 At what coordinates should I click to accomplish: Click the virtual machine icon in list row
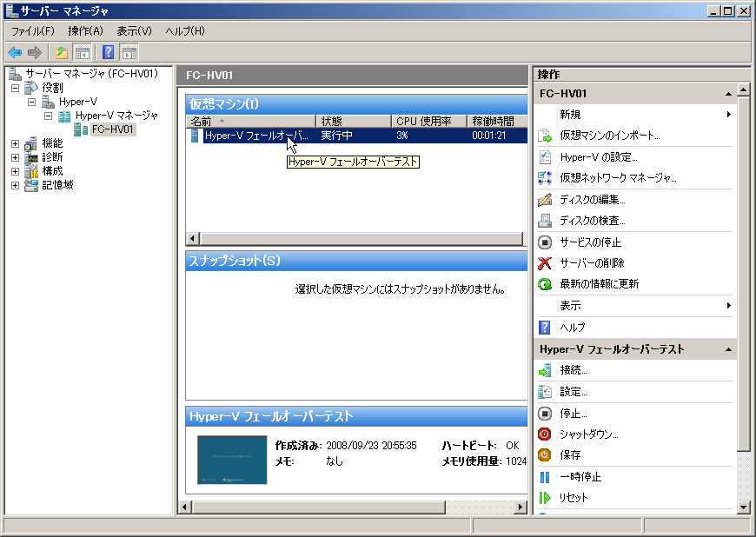(x=195, y=136)
